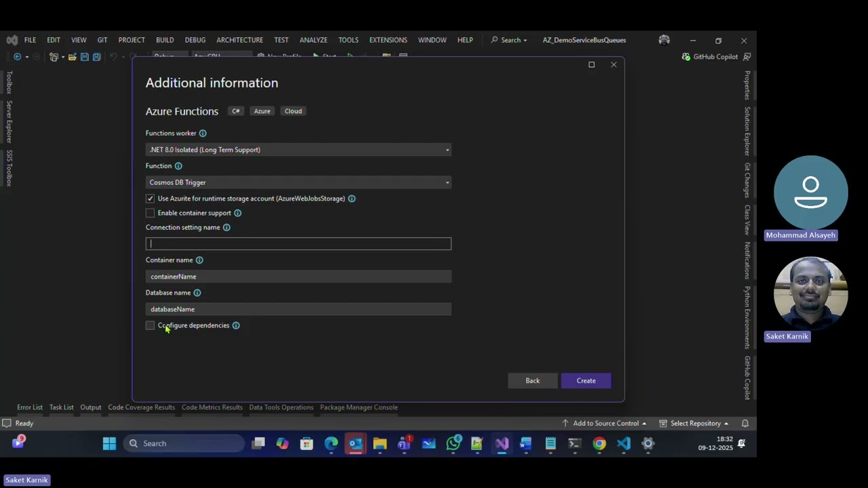
Task: Click Create button
Action: point(586,381)
